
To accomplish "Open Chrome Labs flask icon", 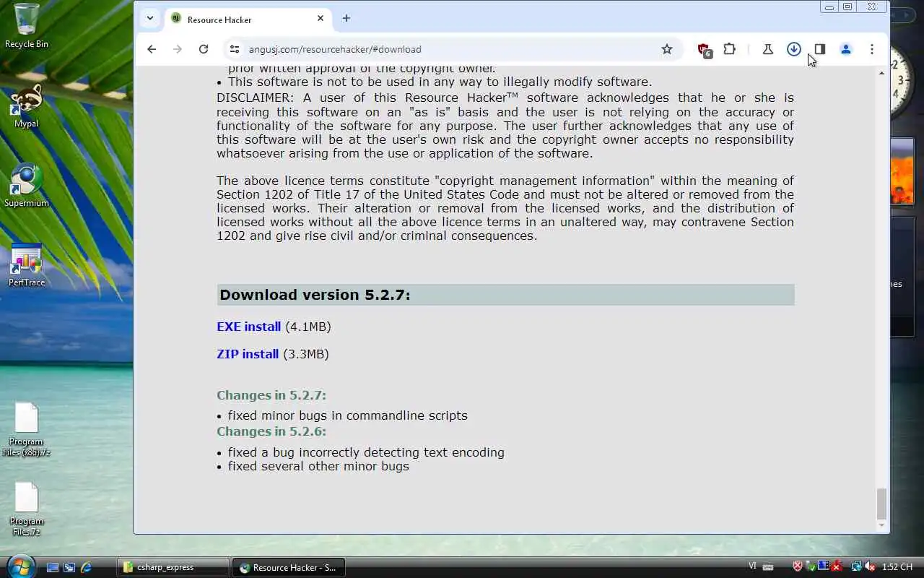I will click(x=768, y=49).
